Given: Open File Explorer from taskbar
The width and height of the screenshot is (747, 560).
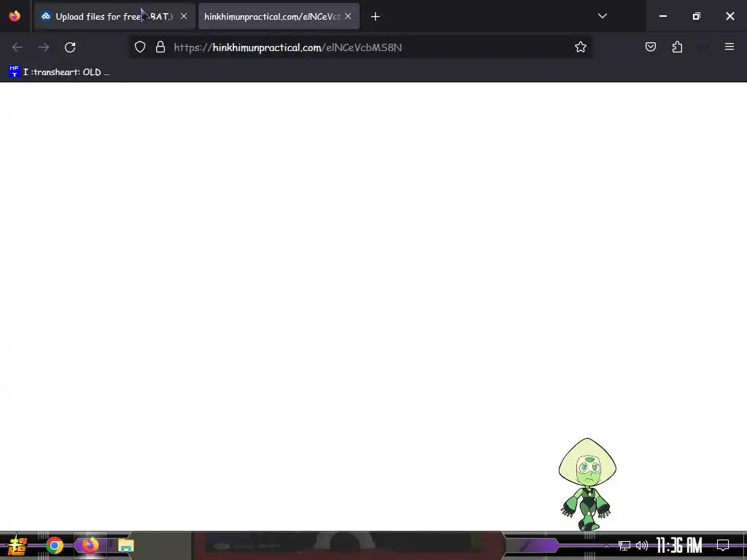Looking at the screenshot, I should (x=126, y=545).
